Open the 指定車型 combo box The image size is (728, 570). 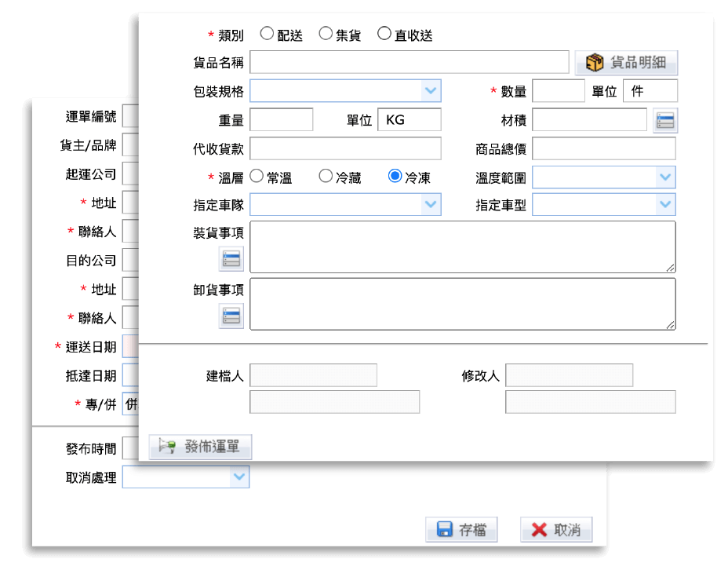tap(665, 205)
